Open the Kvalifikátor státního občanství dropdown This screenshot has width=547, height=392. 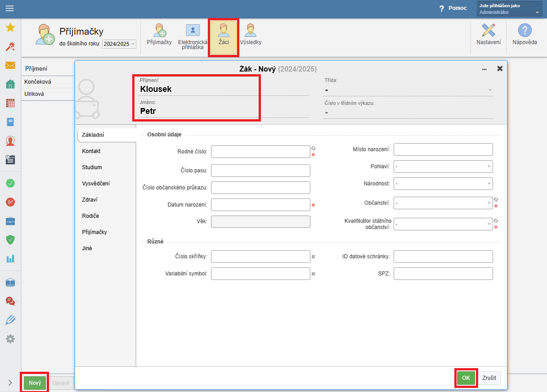443,224
